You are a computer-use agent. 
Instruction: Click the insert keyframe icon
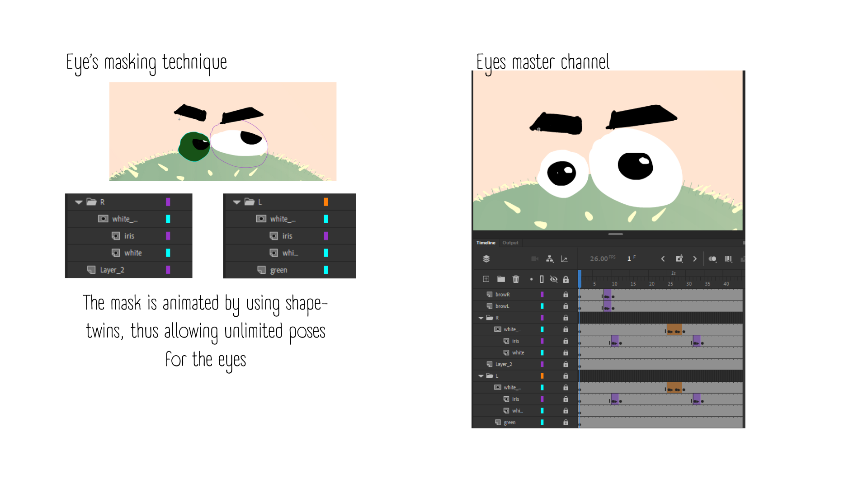coord(679,258)
